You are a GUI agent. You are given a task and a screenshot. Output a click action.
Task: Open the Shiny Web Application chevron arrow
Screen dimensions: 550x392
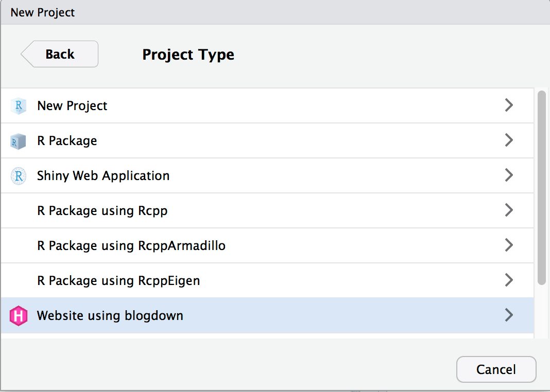click(x=509, y=175)
